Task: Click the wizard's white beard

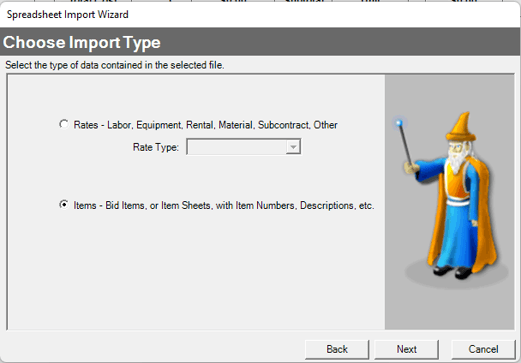Action: (x=456, y=159)
